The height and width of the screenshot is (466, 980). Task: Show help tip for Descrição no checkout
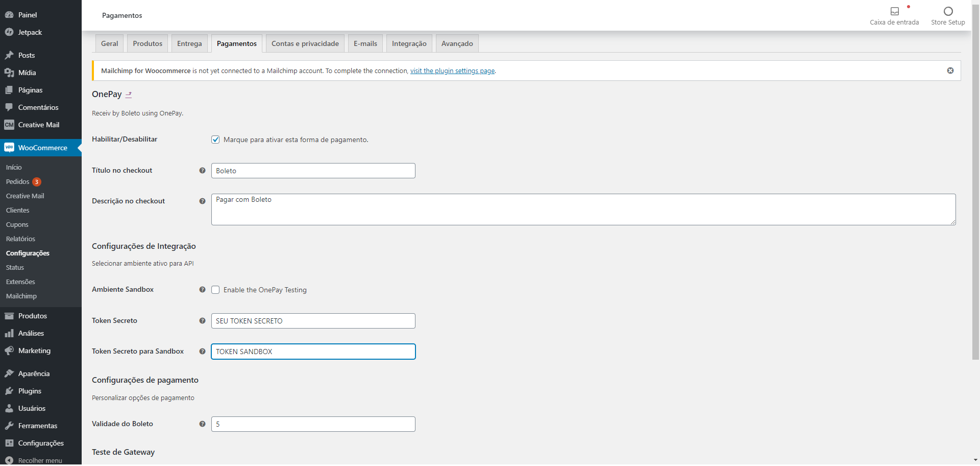click(202, 201)
